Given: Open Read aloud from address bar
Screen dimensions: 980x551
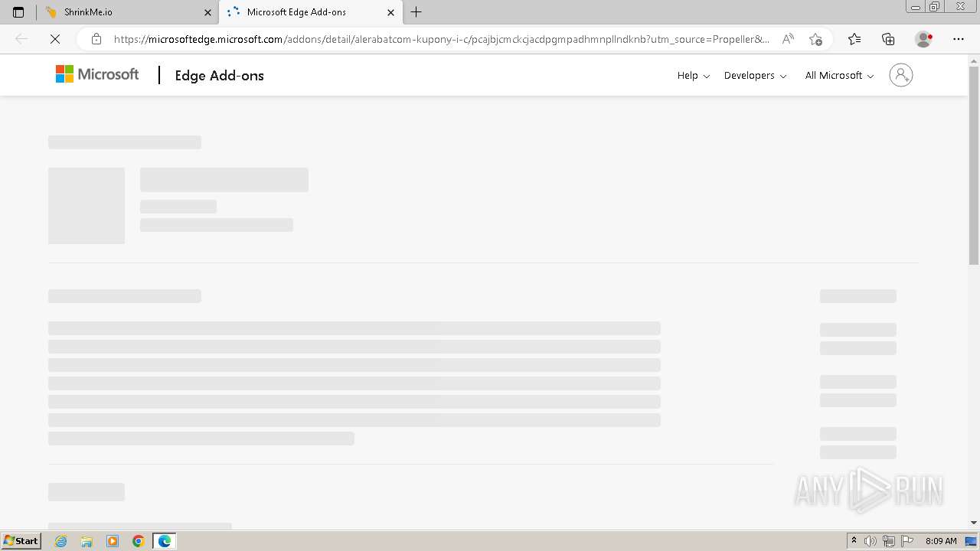Looking at the screenshot, I should [788, 39].
